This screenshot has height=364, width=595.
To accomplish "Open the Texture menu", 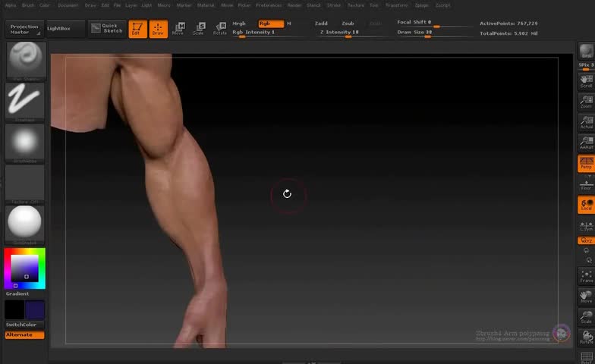I will click(x=356, y=5).
